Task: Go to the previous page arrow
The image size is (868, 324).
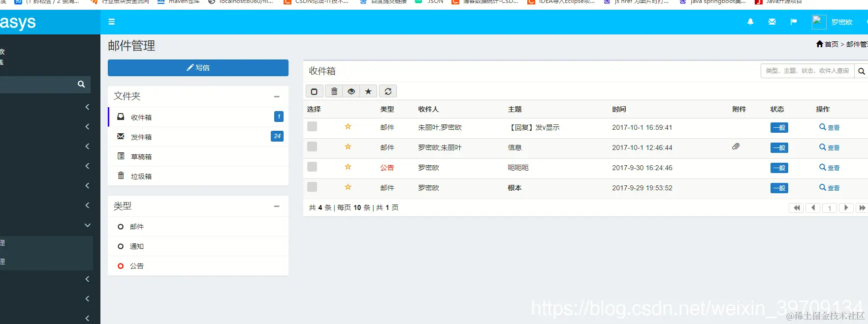Action: pyautogui.click(x=813, y=208)
